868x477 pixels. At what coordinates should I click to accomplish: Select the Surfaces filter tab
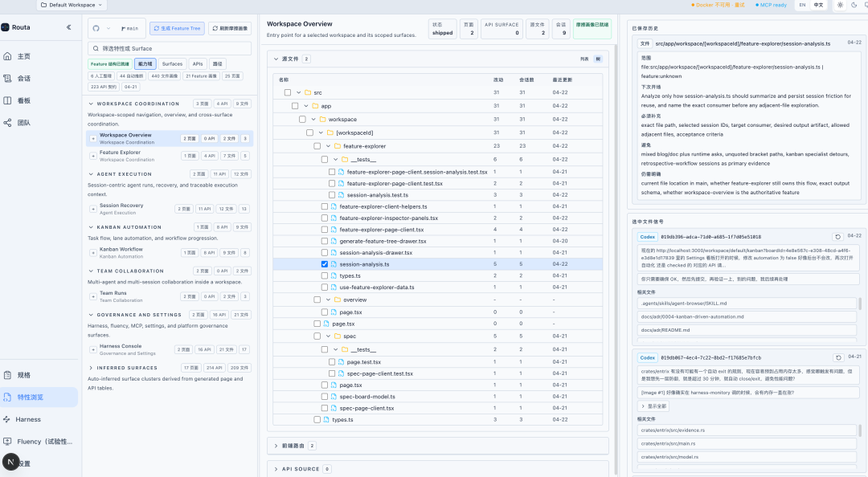coord(172,63)
